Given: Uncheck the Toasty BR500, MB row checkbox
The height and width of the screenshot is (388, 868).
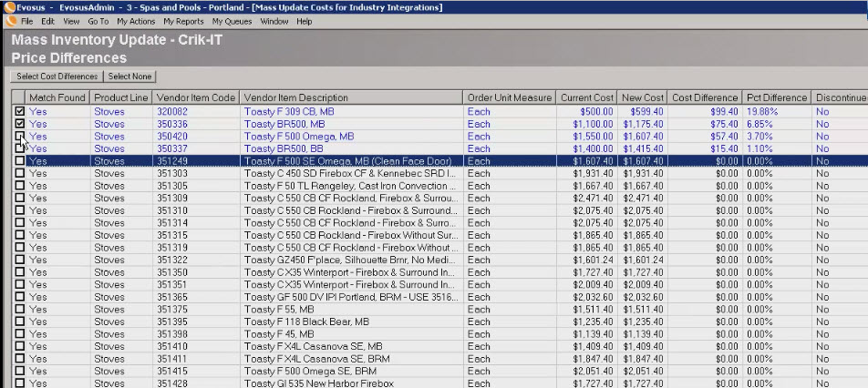Looking at the screenshot, I should coord(20,124).
